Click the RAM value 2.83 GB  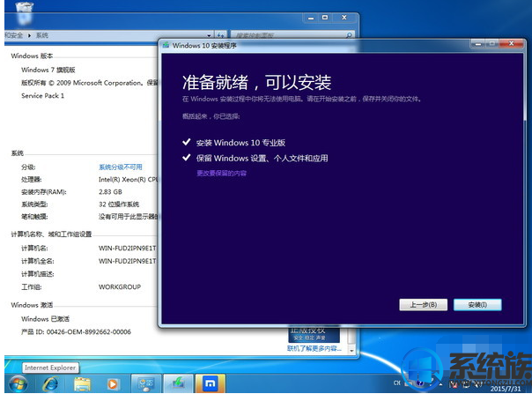tap(110, 192)
